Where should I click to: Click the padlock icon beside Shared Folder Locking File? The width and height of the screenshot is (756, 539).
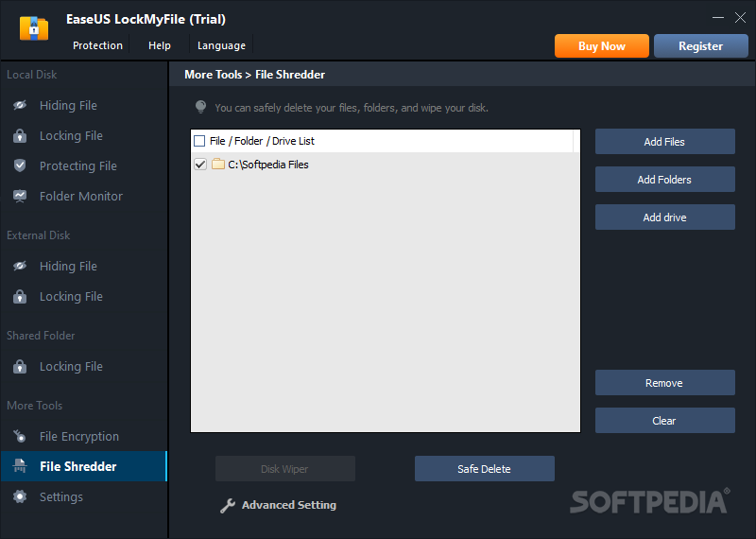coord(20,366)
